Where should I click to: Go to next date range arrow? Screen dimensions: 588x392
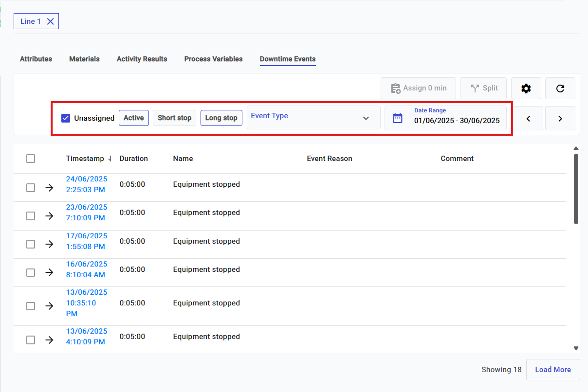560,118
